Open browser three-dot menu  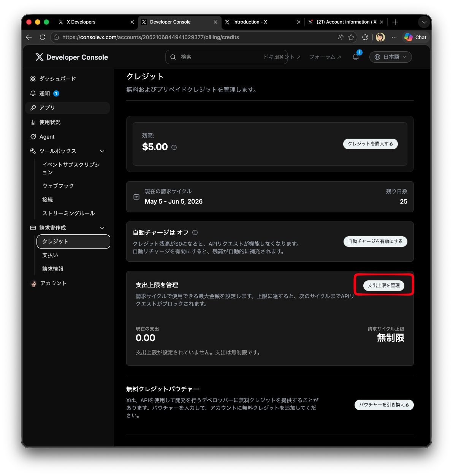[x=394, y=37]
